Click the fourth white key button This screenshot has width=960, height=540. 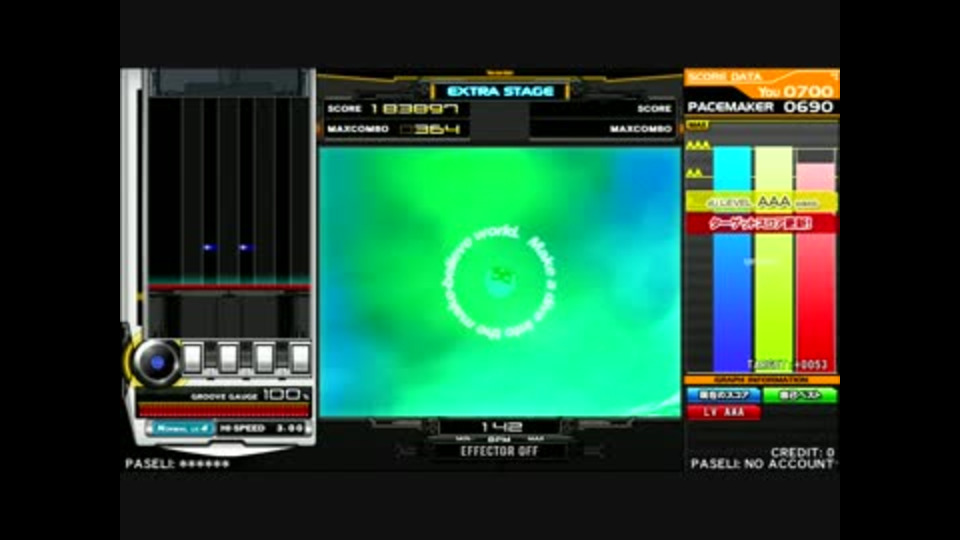click(x=299, y=358)
